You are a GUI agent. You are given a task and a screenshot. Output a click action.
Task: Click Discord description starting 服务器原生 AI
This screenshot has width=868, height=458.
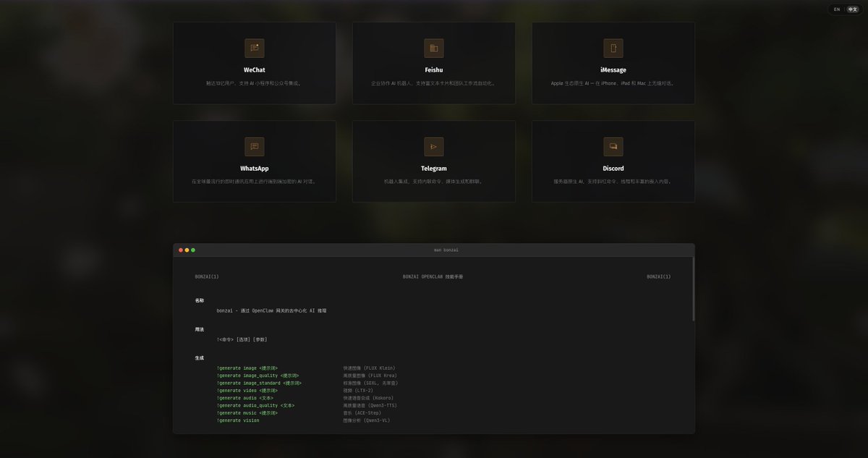[613, 182]
